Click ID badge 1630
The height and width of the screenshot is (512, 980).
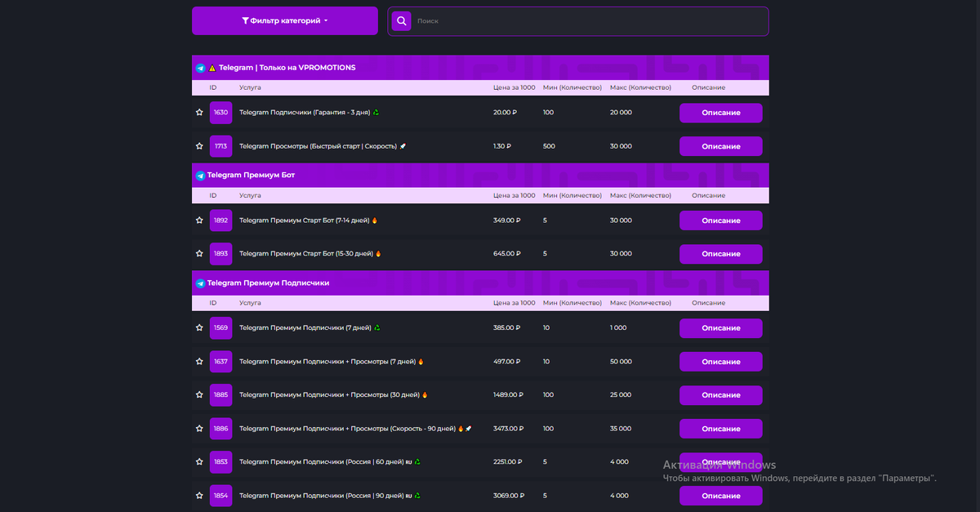[221, 113]
